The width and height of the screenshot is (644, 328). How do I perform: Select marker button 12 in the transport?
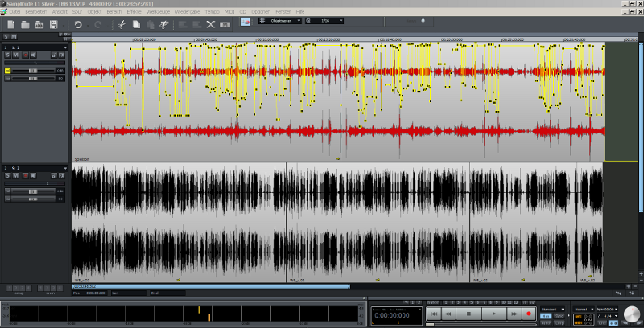pyautogui.click(x=516, y=302)
